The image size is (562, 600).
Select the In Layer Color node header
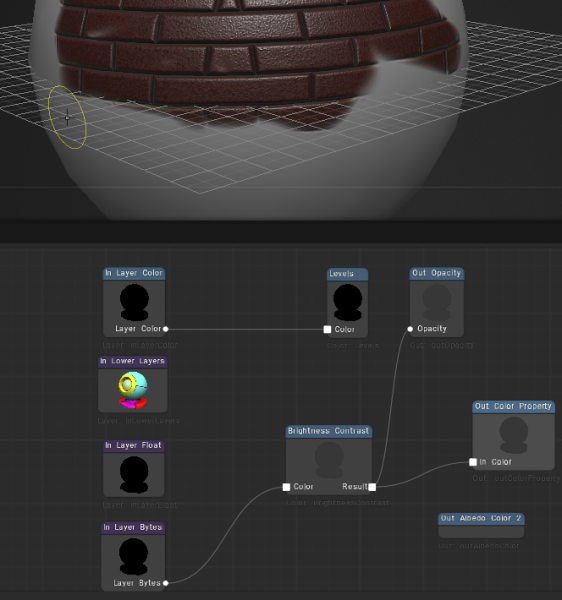click(134, 273)
